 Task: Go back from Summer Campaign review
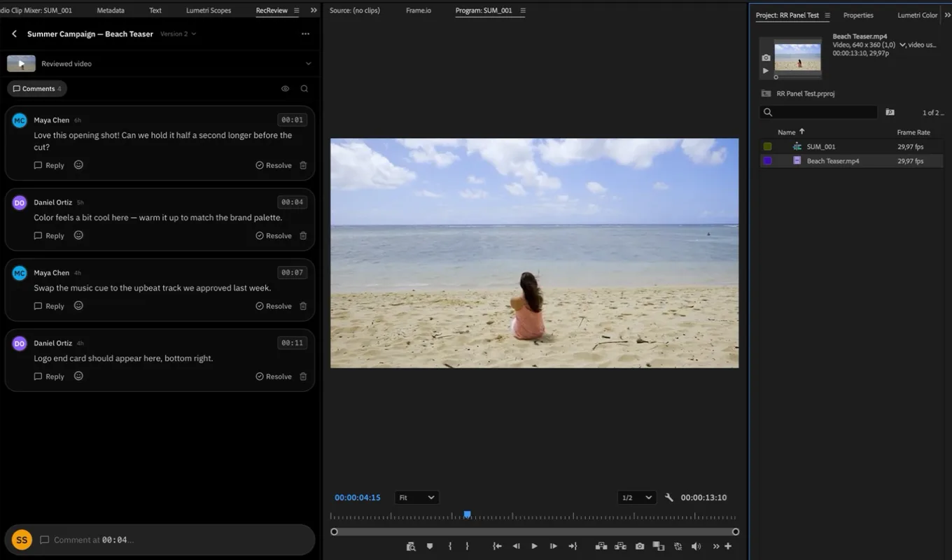click(15, 34)
